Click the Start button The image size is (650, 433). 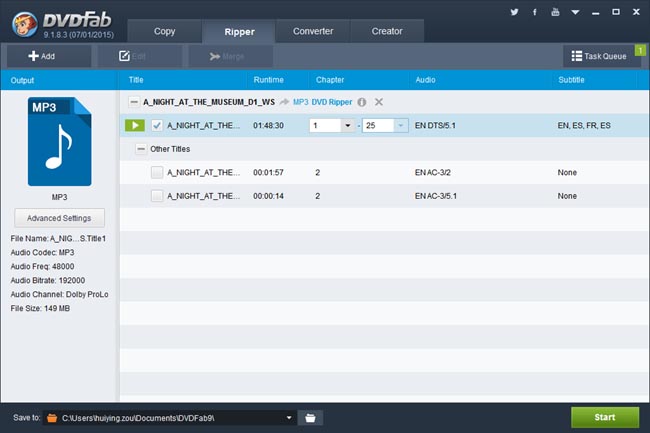pyautogui.click(x=605, y=417)
